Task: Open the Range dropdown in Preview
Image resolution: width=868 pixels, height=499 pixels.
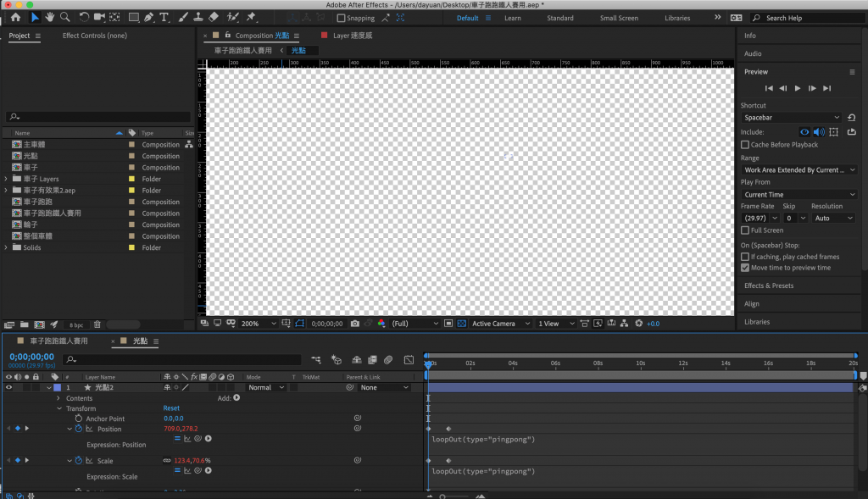Action: coord(798,169)
